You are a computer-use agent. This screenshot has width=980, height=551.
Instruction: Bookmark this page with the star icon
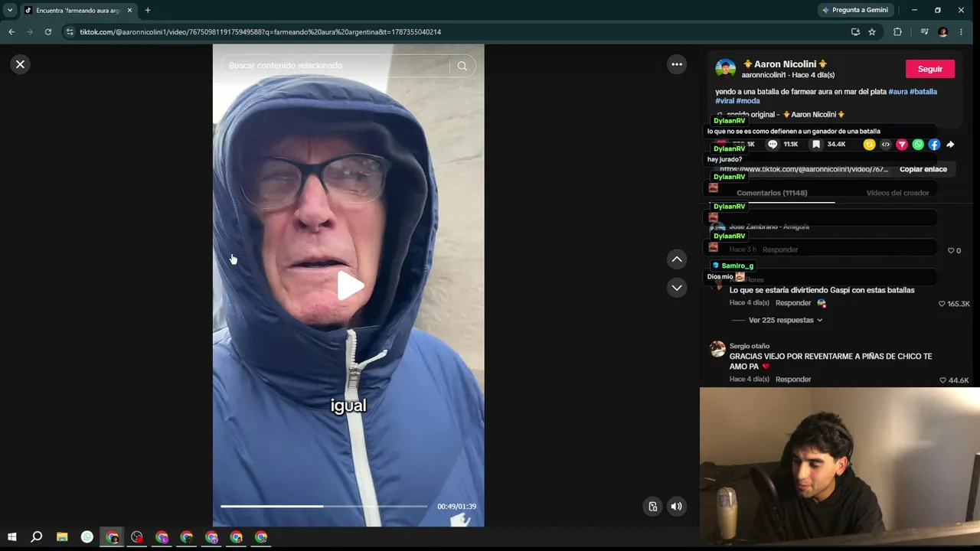[872, 32]
